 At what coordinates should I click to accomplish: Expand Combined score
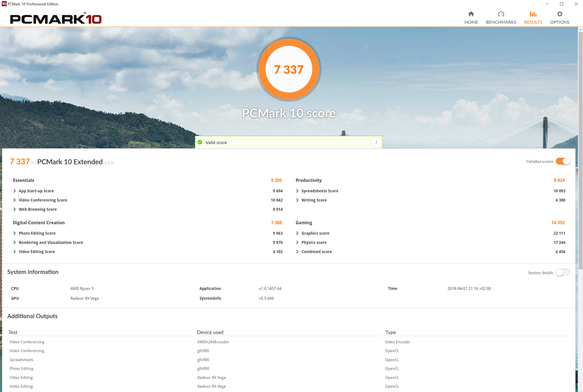coord(297,252)
